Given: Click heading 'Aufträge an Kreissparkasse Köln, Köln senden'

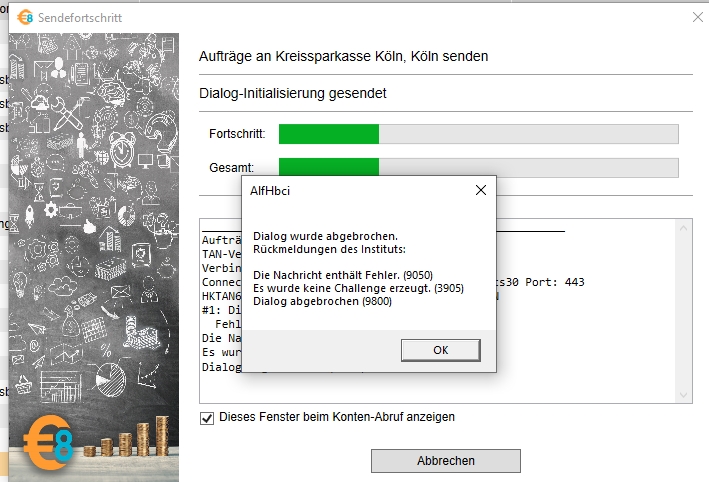Looking at the screenshot, I should 343,56.
